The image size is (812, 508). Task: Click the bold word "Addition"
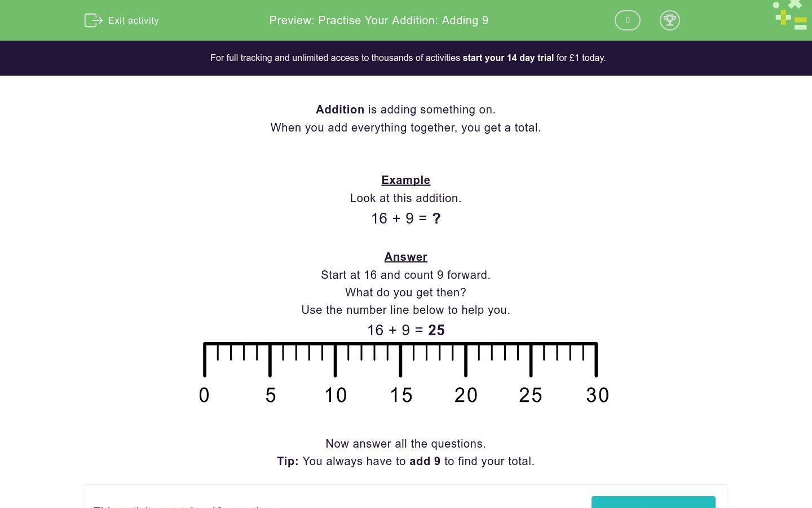339,110
